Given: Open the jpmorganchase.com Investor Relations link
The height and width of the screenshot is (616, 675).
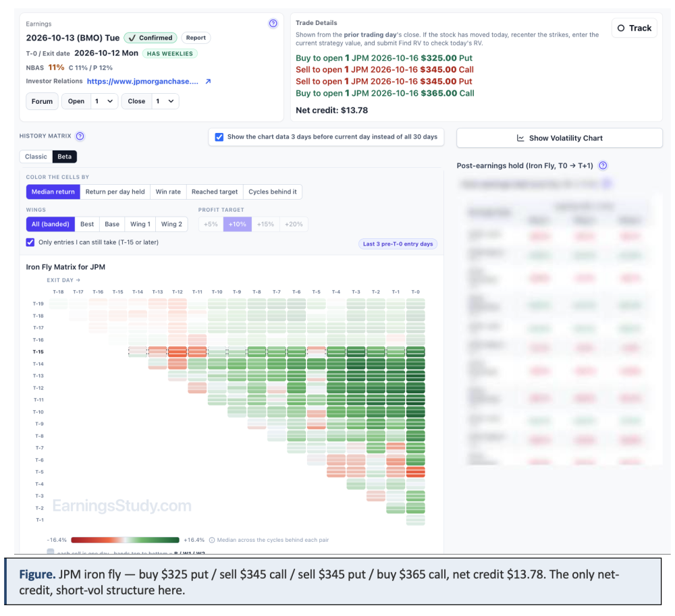Looking at the screenshot, I should (142, 82).
